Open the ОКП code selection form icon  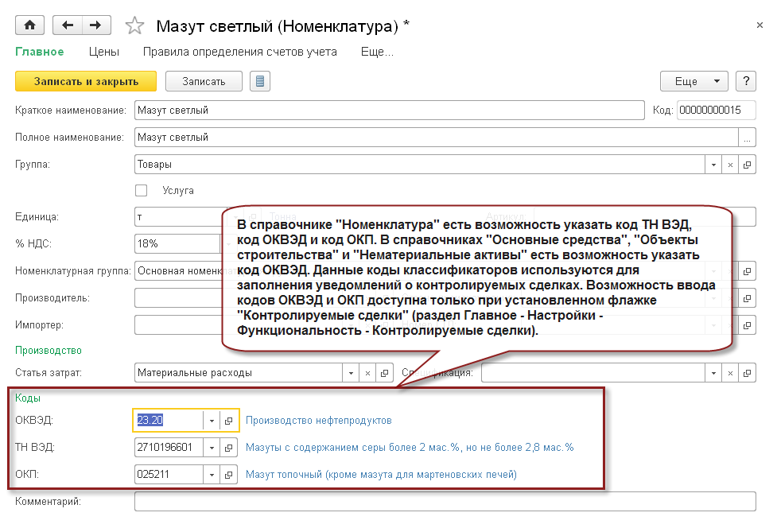[x=228, y=475]
